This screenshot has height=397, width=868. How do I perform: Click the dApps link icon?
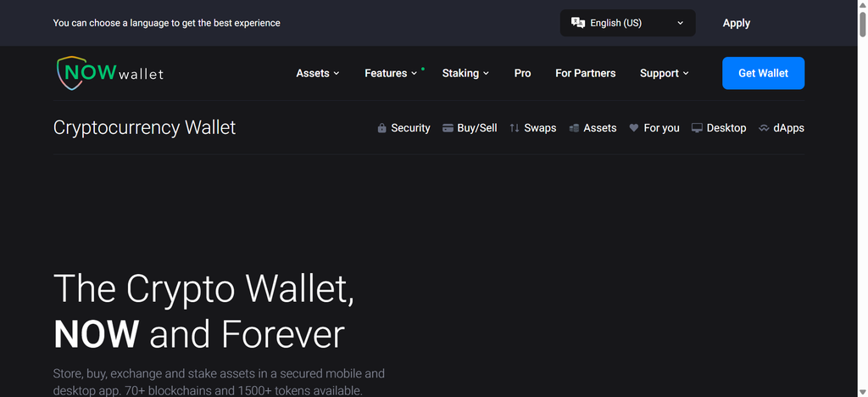pos(764,128)
